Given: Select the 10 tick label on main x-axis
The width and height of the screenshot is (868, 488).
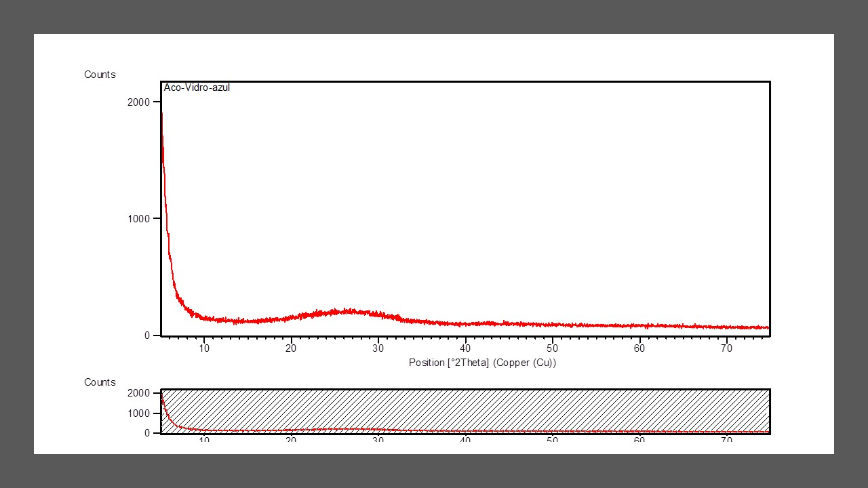Looking at the screenshot, I should tap(204, 348).
